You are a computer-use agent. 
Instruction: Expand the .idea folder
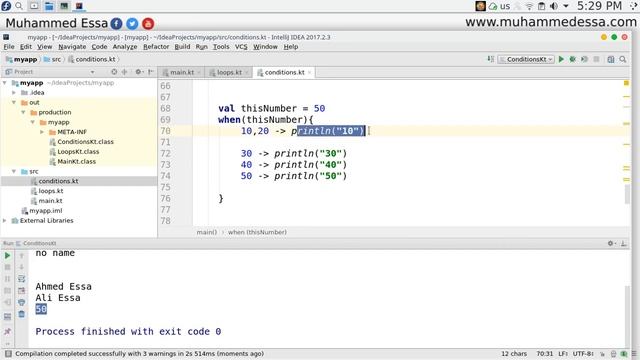point(14,93)
